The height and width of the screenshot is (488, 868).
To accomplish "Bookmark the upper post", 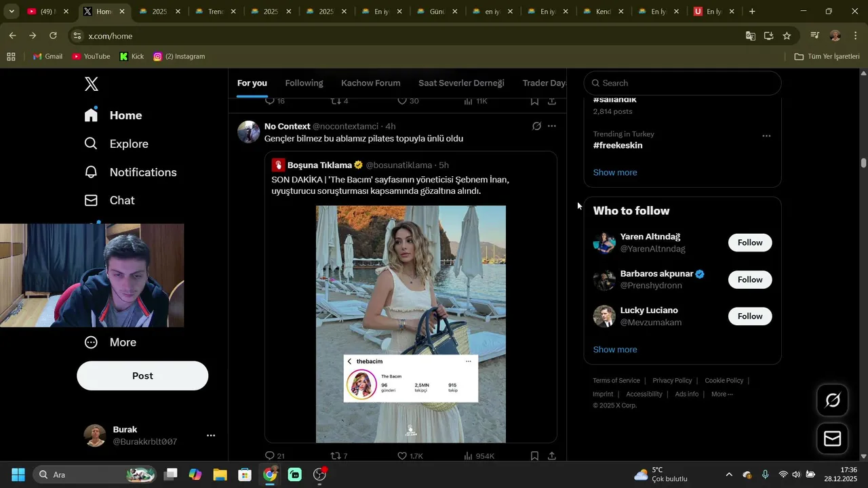I will click(x=534, y=101).
